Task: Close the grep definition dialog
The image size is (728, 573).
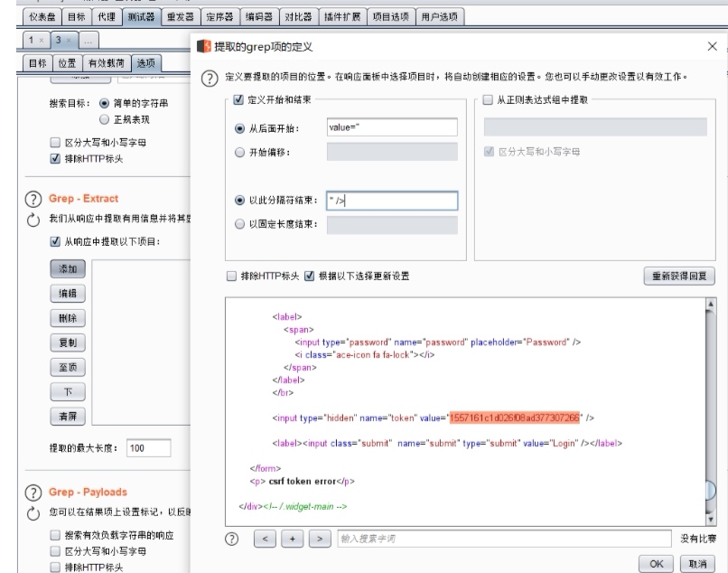Action: click(713, 46)
